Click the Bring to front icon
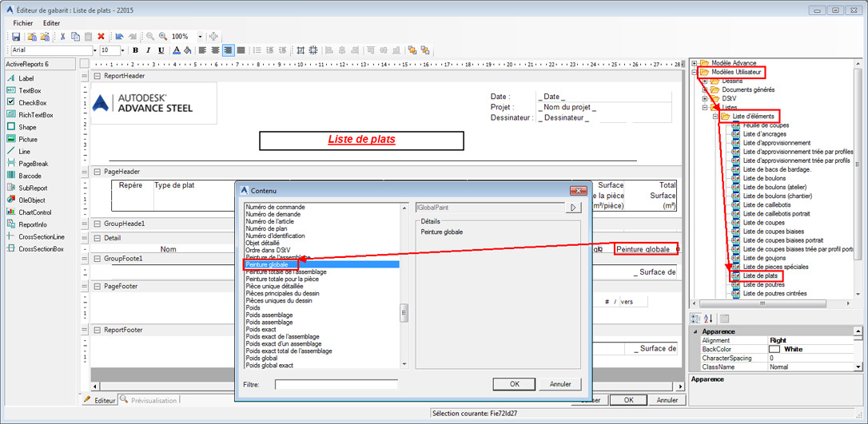Image resolution: width=868 pixels, height=424 pixels. click(x=412, y=50)
